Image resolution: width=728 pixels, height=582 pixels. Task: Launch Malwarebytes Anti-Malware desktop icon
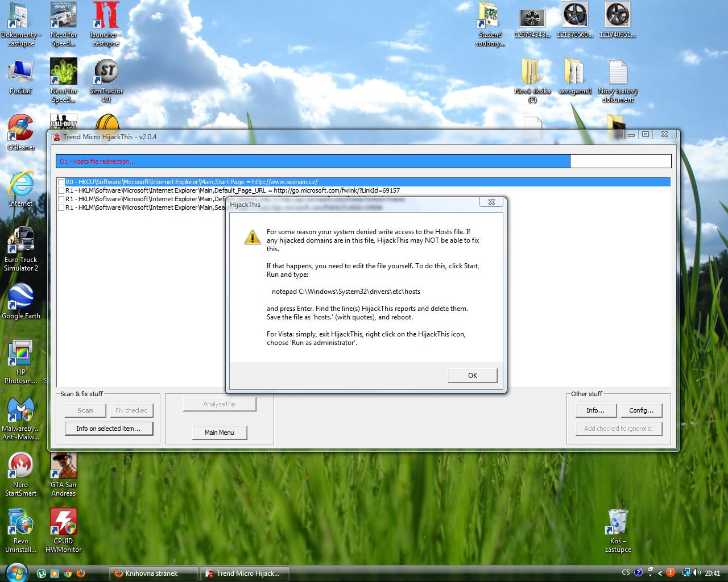point(21,418)
